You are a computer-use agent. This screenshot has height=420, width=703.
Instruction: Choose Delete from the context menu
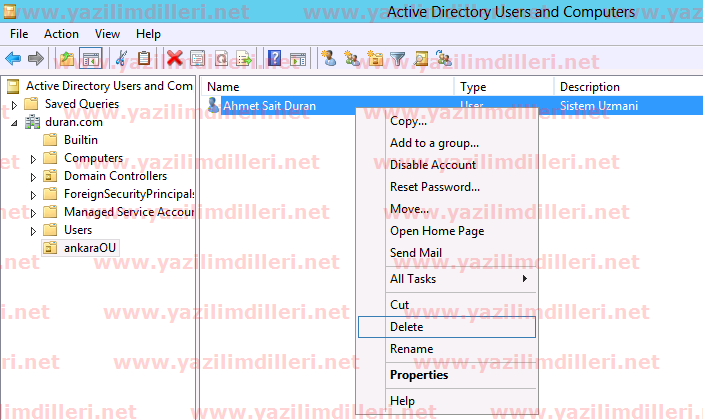point(407,327)
